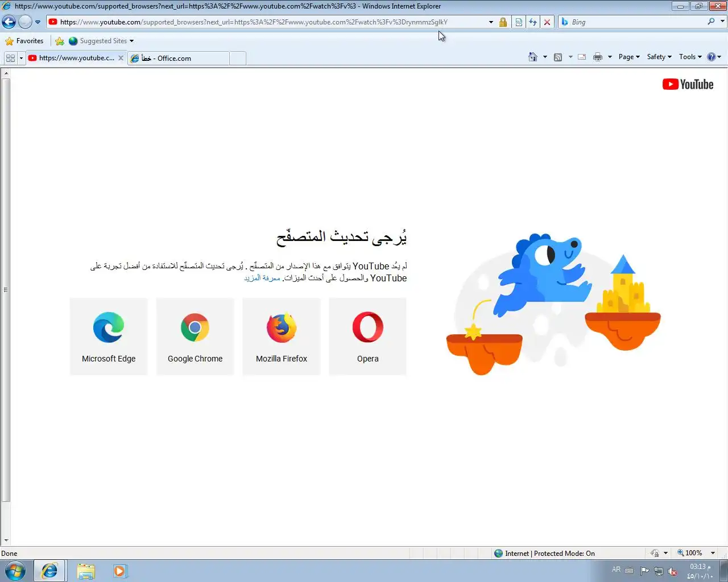Click the security lock icon

pyautogui.click(x=503, y=22)
